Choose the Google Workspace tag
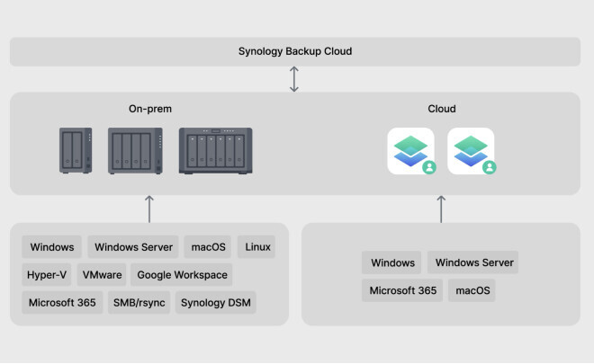 (182, 275)
